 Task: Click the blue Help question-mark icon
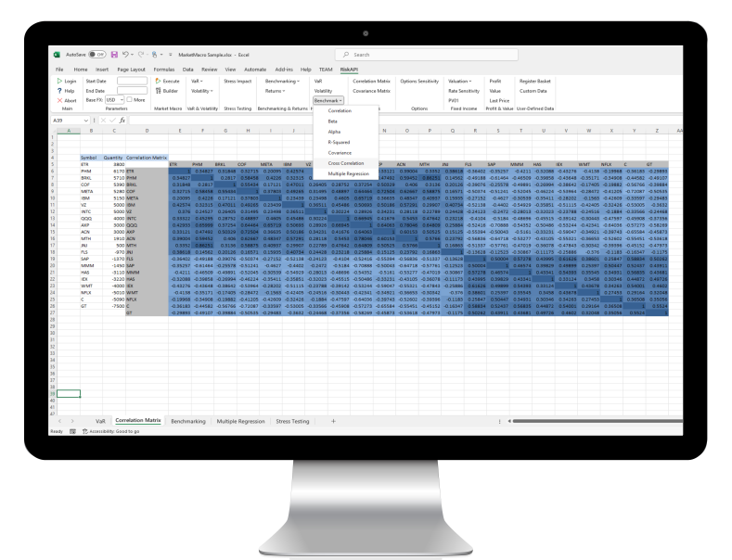pyautogui.click(x=59, y=91)
